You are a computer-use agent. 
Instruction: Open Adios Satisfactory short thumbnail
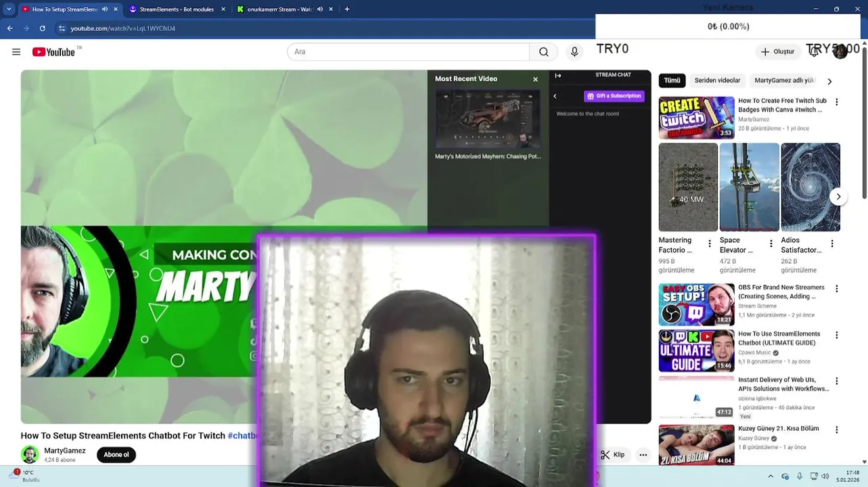[810, 187]
